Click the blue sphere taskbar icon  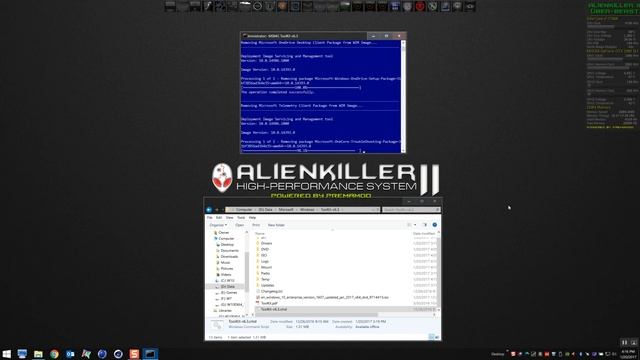[102, 354]
